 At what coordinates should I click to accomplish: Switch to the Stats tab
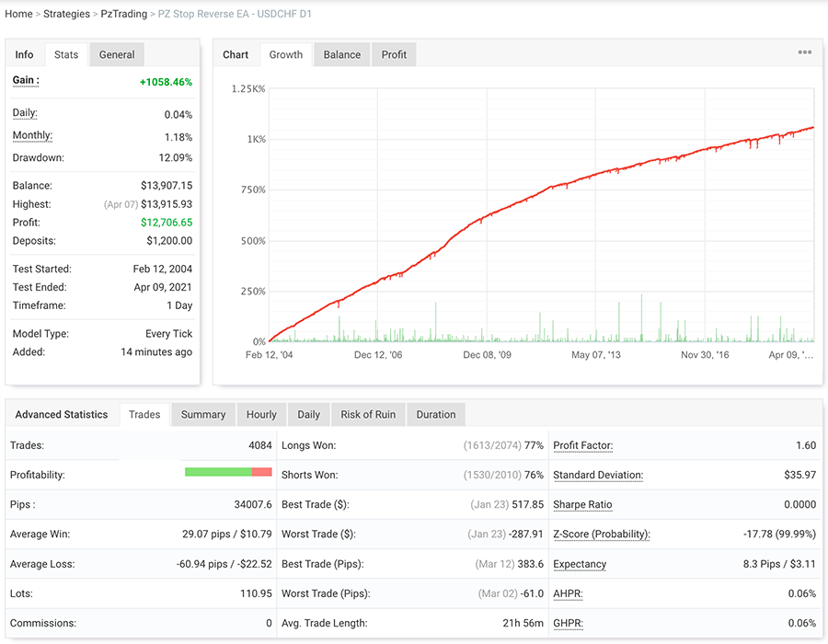coord(66,54)
